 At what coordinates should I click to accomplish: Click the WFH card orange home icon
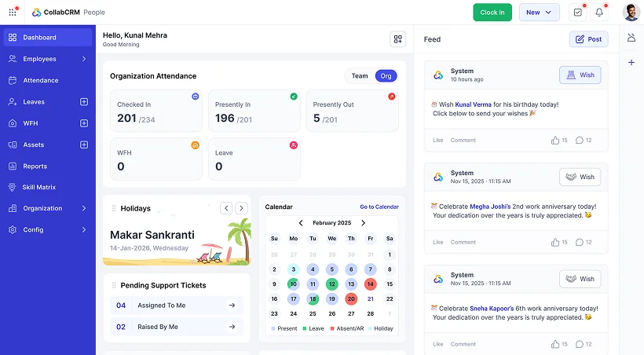pos(195,145)
